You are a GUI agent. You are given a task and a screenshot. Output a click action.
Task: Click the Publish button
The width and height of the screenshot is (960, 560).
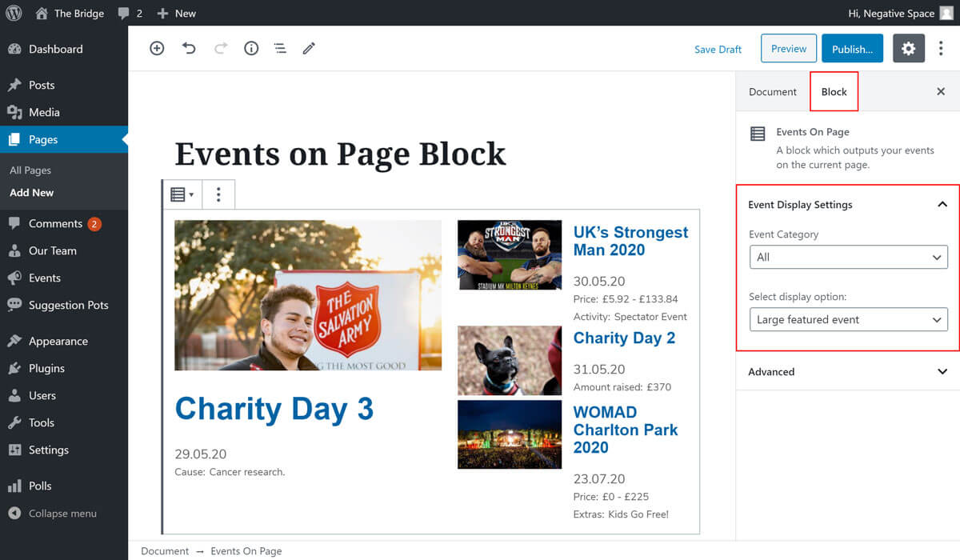coord(852,49)
